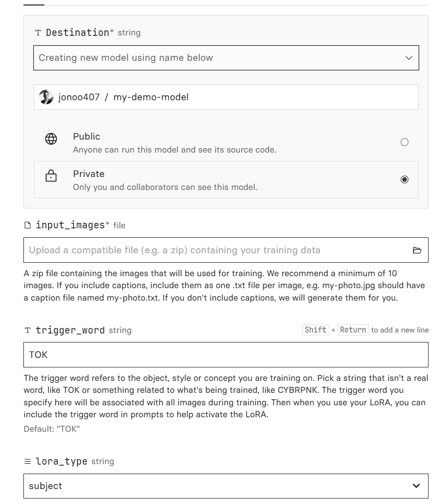
Task: Click the lock icon beside Private
Action: (x=51, y=177)
